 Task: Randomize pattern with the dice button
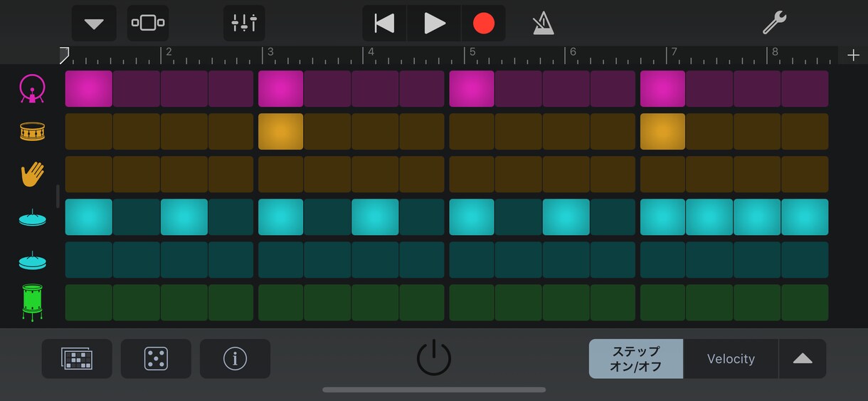point(156,358)
